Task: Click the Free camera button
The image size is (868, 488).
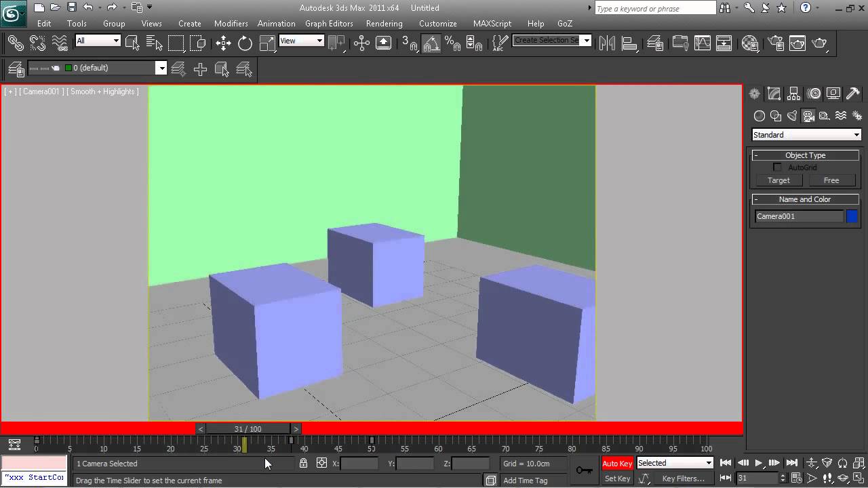Action: [x=831, y=180]
